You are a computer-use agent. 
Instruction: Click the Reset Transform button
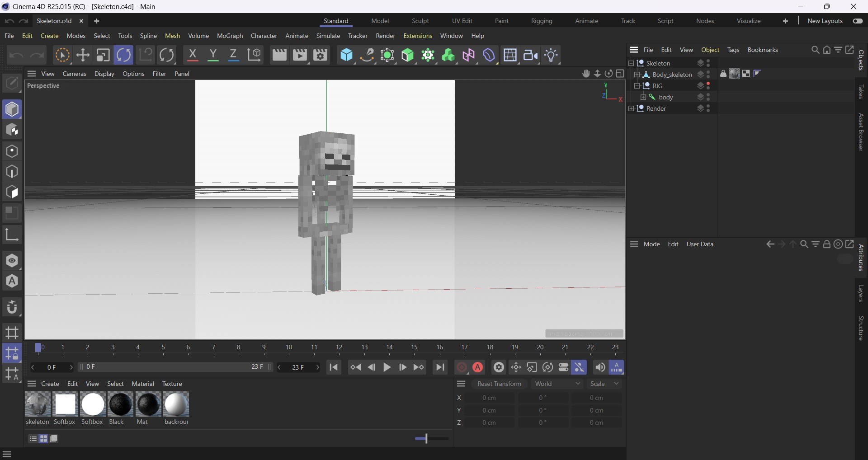coord(499,384)
